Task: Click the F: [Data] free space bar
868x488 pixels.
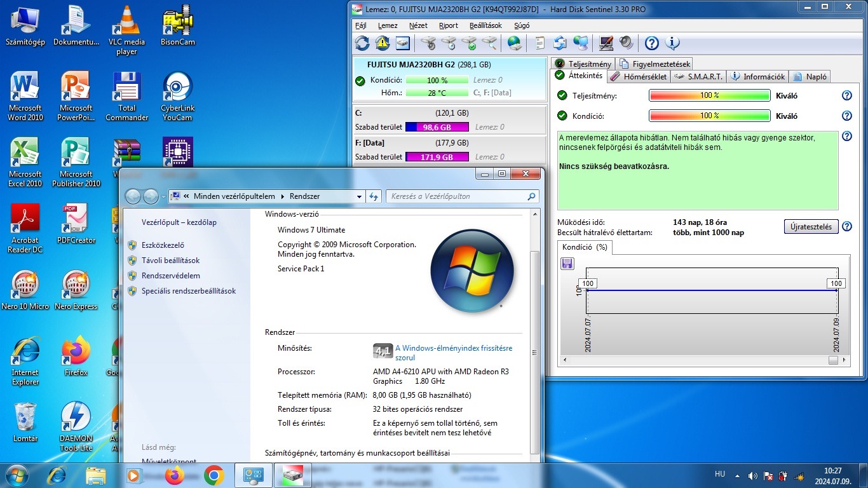Action: (437, 157)
